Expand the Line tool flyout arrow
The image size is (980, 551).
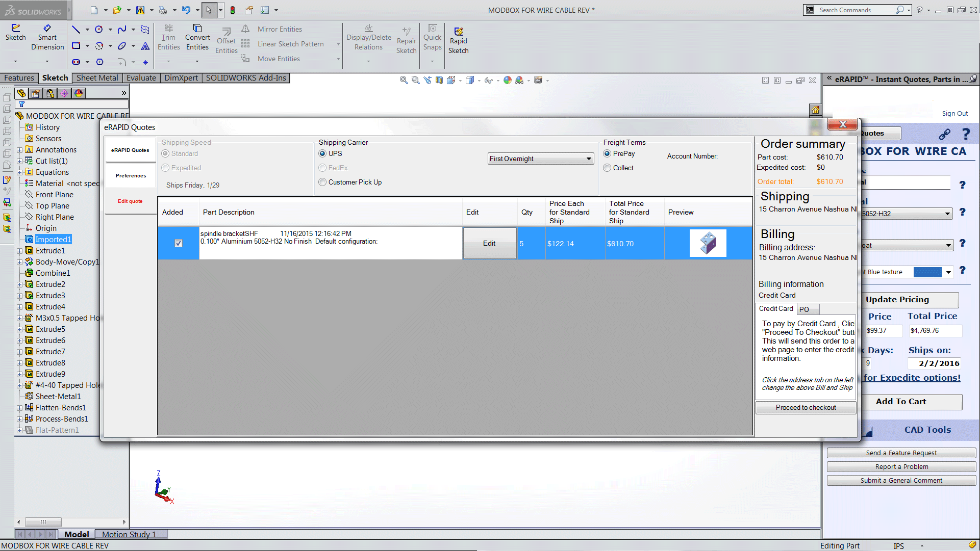pos(87,30)
